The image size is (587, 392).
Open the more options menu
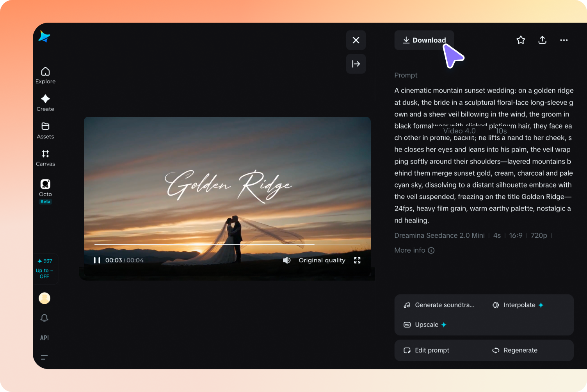[x=564, y=40]
